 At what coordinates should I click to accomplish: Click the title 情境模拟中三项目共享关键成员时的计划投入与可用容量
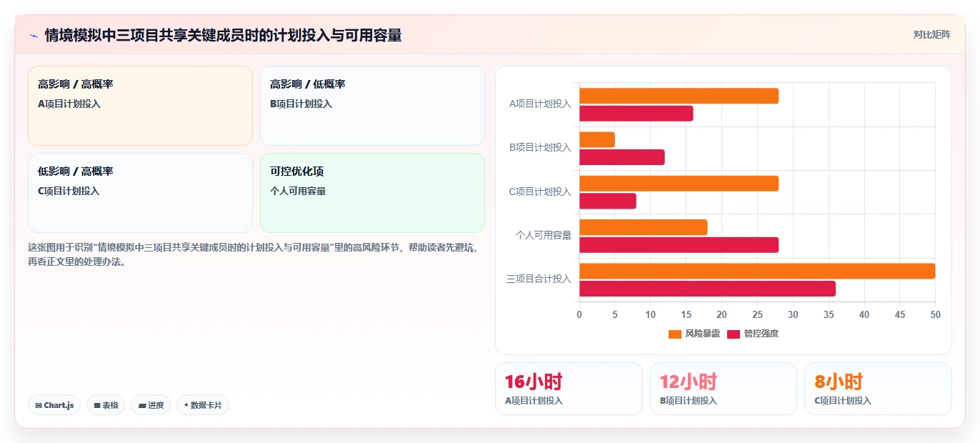(223, 35)
